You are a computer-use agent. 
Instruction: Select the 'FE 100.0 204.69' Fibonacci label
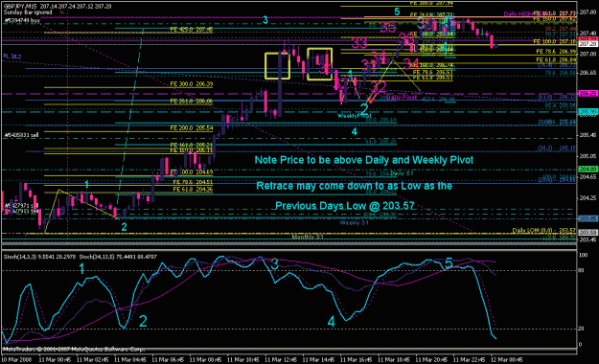192,172
